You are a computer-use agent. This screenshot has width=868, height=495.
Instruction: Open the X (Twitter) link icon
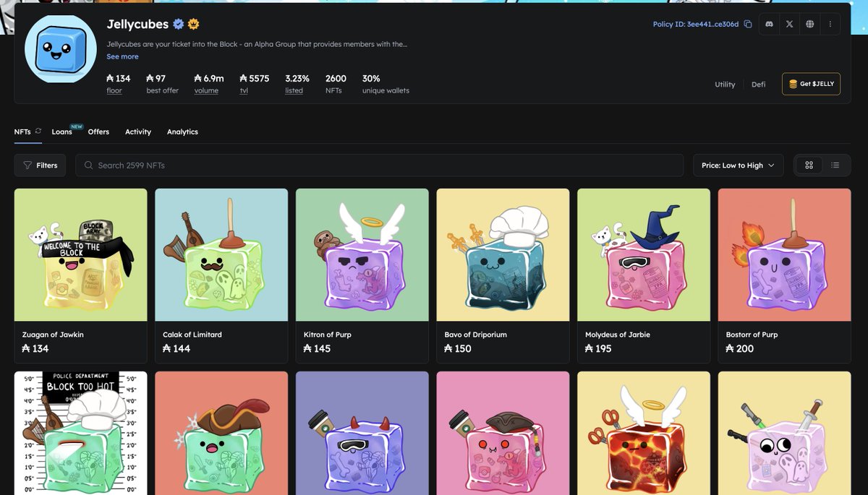(x=789, y=24)
